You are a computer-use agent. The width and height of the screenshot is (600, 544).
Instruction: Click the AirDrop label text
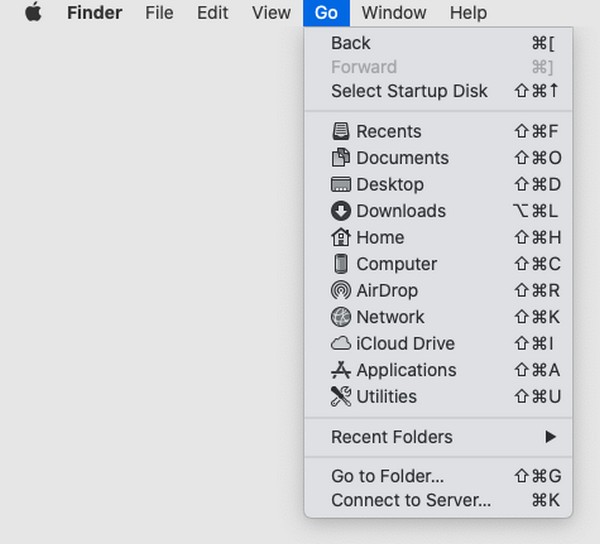[387, 291]
